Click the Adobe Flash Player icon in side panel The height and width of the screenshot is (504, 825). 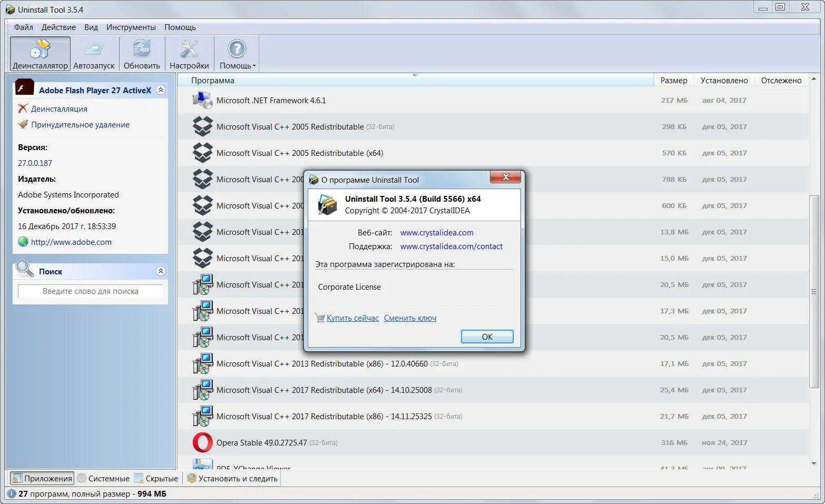(x=24, y=87)
